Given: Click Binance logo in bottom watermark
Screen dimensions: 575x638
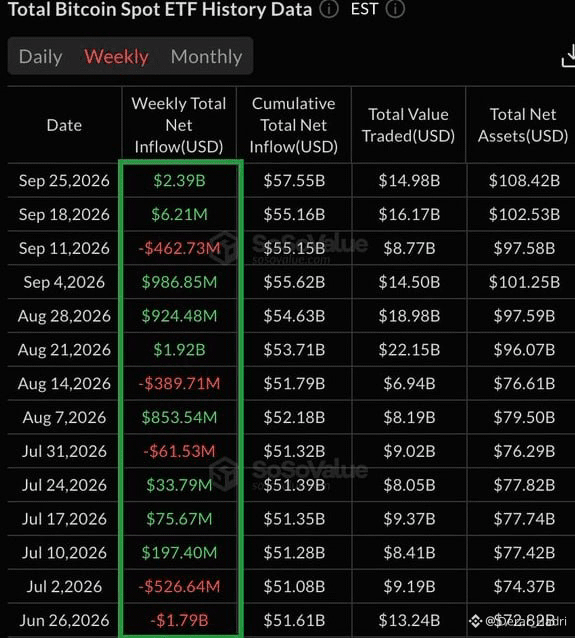Looking at the screenshot, I should coord(475,621).
